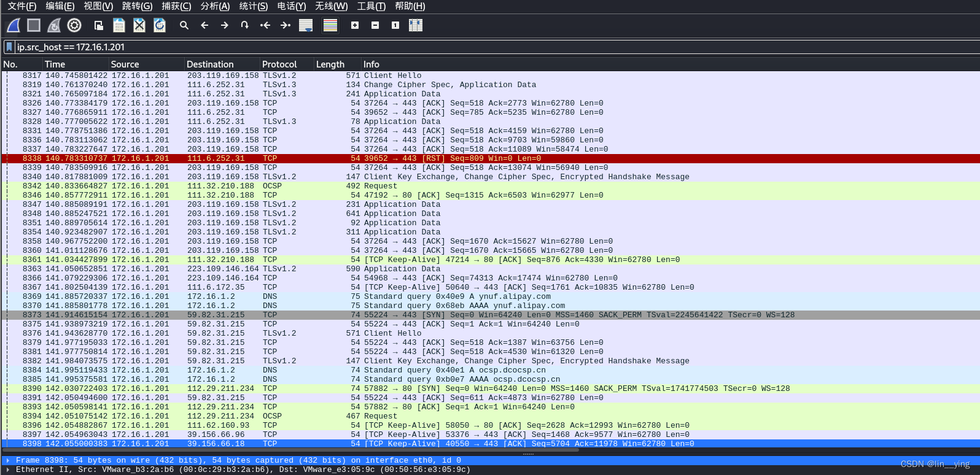
Task: Select the red RST packet 8338
Action: [490, 158]
